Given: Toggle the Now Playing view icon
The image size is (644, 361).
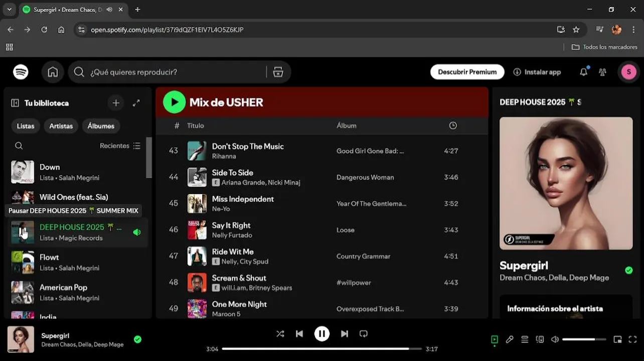Looking at the screenshot, I should tap(495, 339).
